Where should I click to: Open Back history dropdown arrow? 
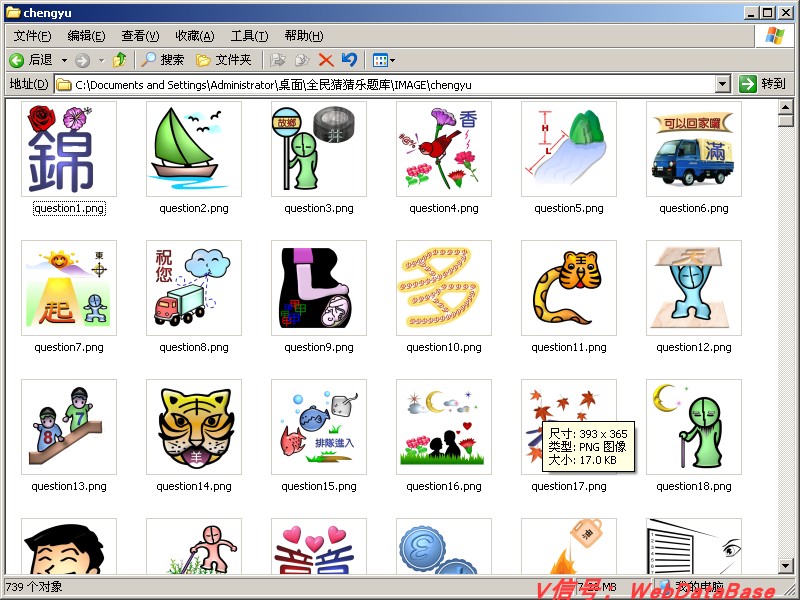click(x=64, y=61)
